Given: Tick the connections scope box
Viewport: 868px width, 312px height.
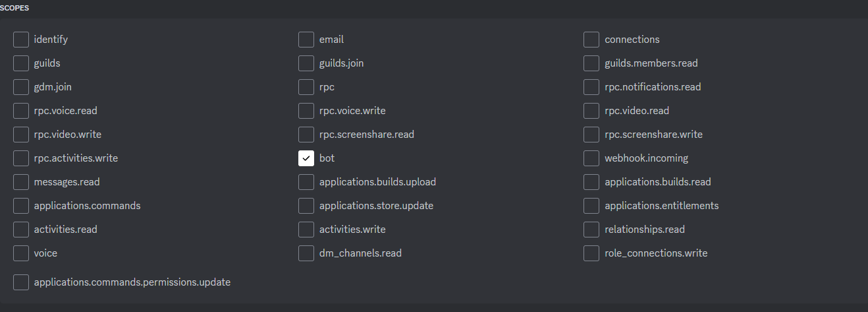Looking at the screenshot, I should 591,40.
